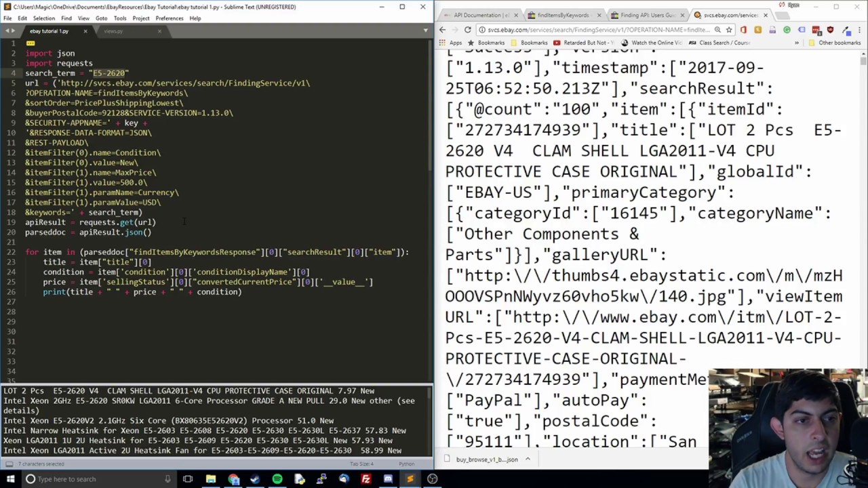Bookmark this page with star icon
The height and width of the screenshot is (488, 868).
[x=729, y=30]
